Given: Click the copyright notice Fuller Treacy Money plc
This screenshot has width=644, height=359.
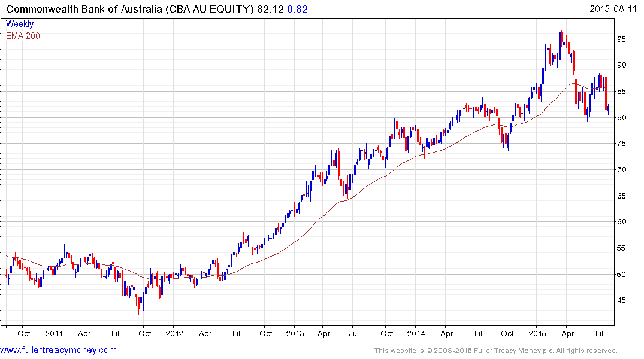Looking at the screenshot, I should point(496,351).
